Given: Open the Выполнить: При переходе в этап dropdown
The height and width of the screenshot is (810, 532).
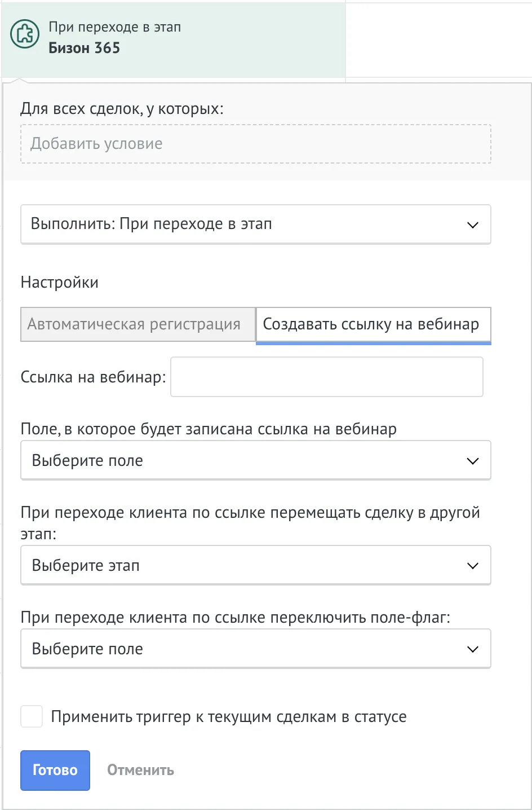Looking at the screenshot, I should tap(256, 224).
